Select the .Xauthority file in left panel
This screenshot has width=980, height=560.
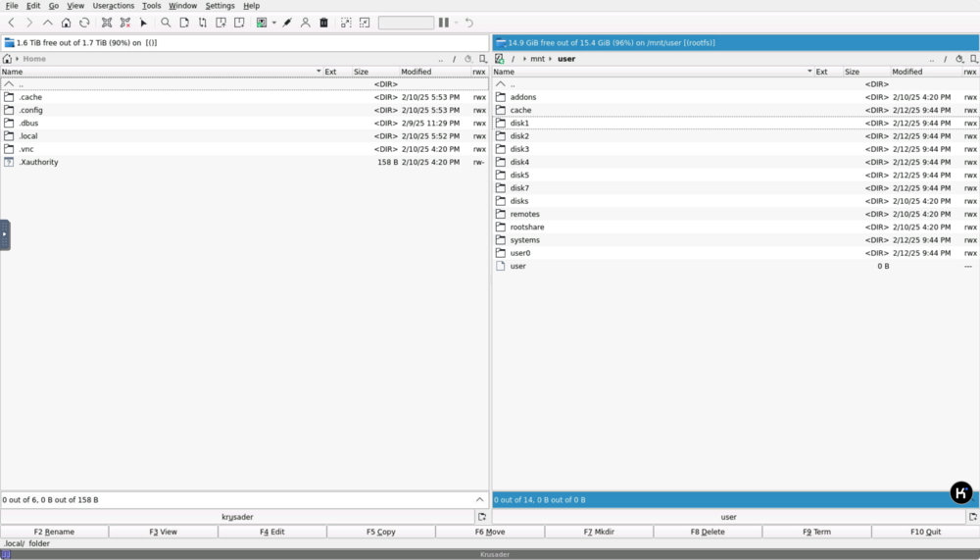tap(244, 162)
